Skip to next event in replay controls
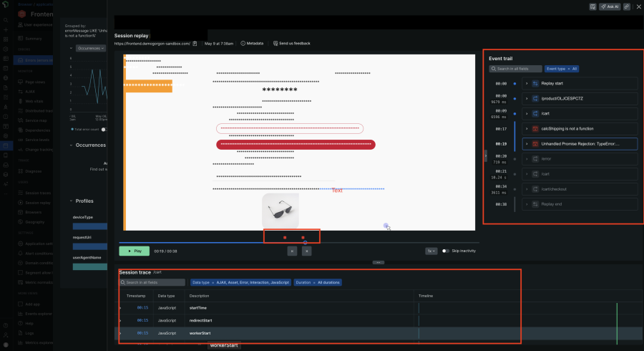 coord(306,251)
